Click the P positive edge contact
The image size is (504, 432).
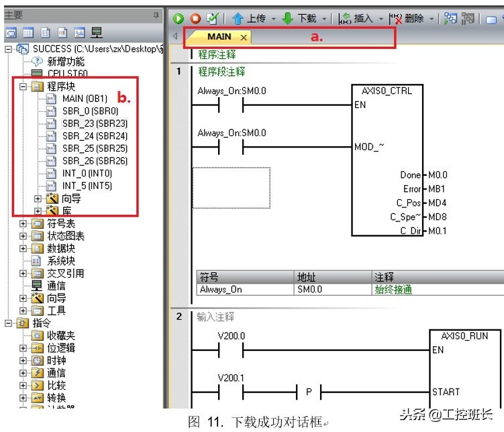coord(309,392)
